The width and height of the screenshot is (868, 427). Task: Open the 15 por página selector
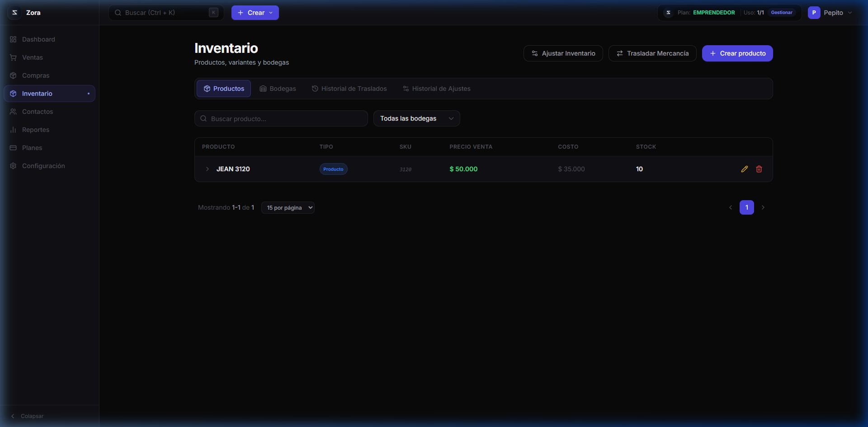[x=288, y=208]
